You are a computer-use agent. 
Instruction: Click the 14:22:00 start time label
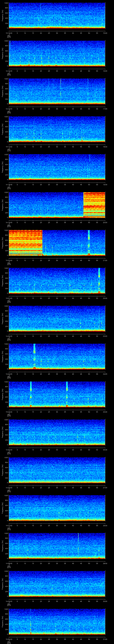pyautogui.click(x=9, y=336)
